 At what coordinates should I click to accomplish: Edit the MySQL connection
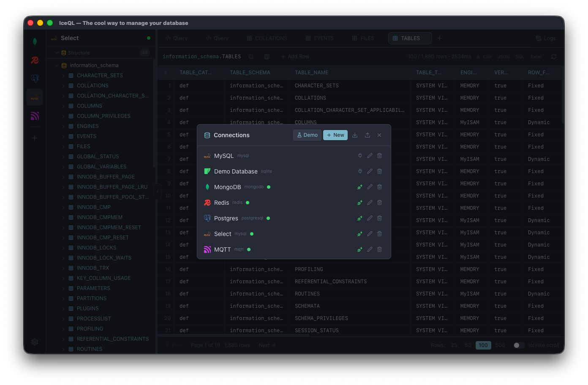370,156
